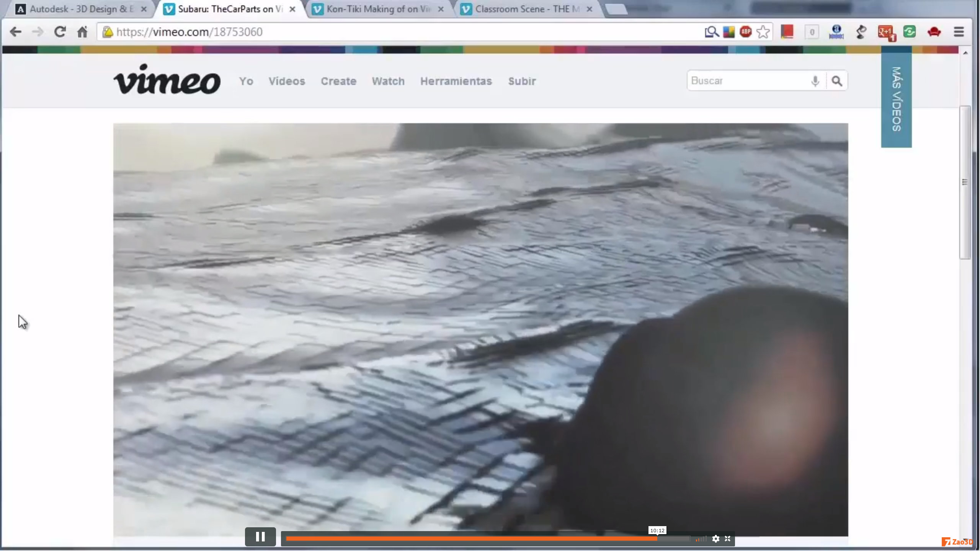Pause the video playback
Screen dimensions: 980x551
click(260, 537)
